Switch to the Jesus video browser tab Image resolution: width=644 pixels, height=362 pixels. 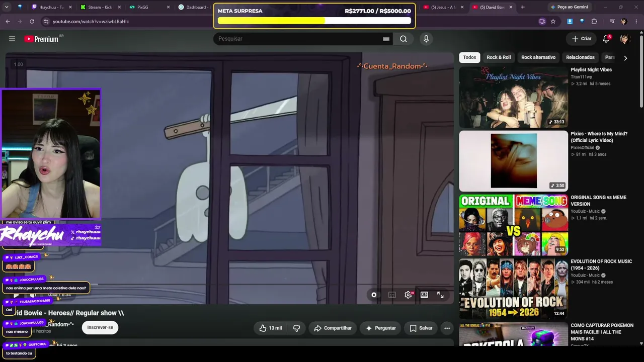pyautogui.click(x=443, y=7)
